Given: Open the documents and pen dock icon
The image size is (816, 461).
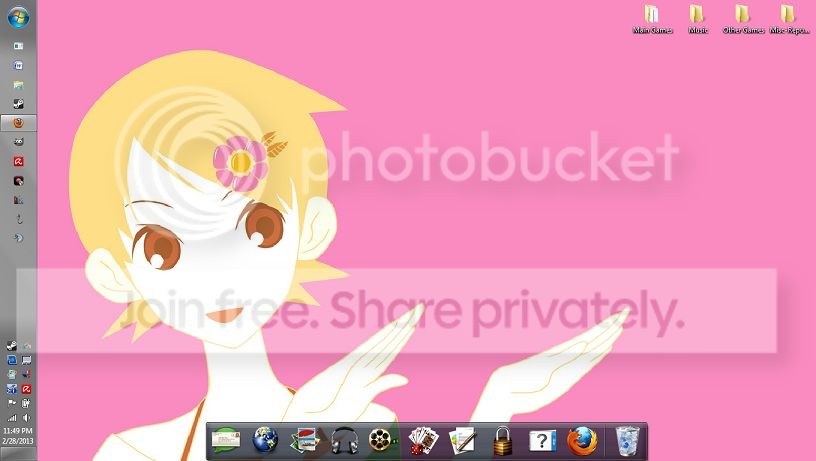Looking at the screenshot, I should pyautogui.click(x=463, y=441).
